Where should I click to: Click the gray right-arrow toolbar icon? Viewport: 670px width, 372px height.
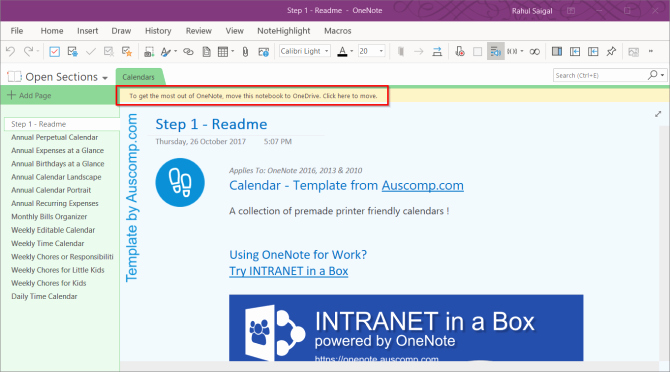(419, 52)
